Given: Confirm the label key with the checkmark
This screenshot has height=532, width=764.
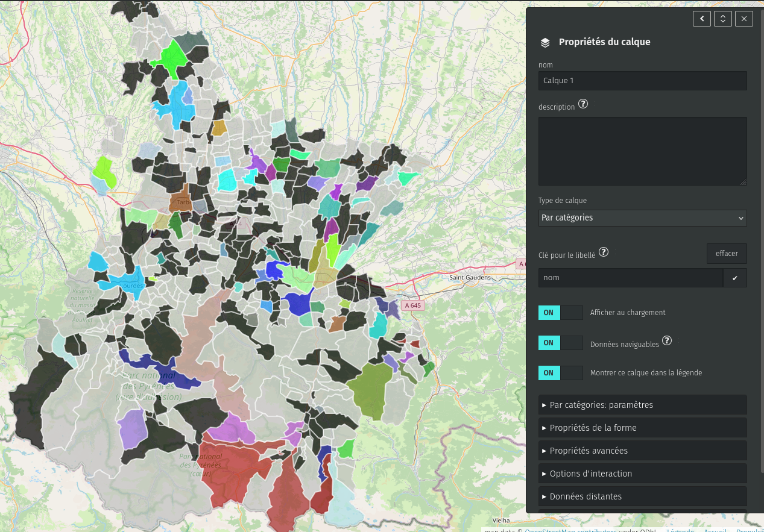Looking at the screenshot, I should tap(734, 278).
